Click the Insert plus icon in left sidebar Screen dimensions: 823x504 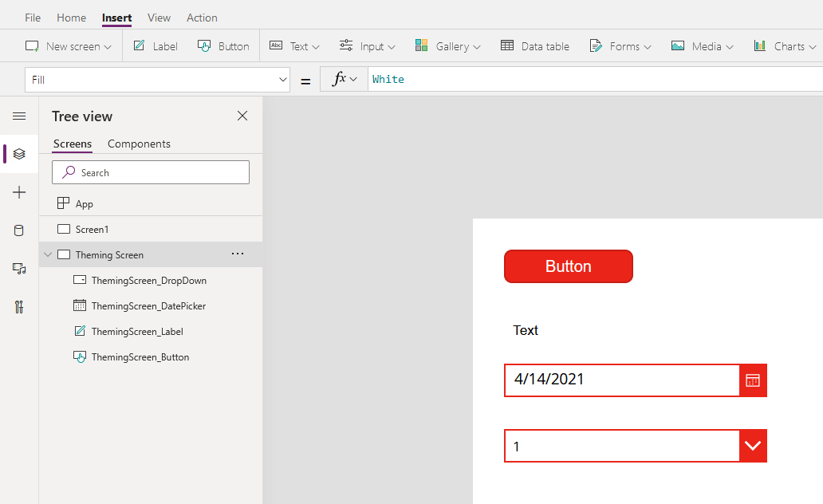tap(19, 192)
